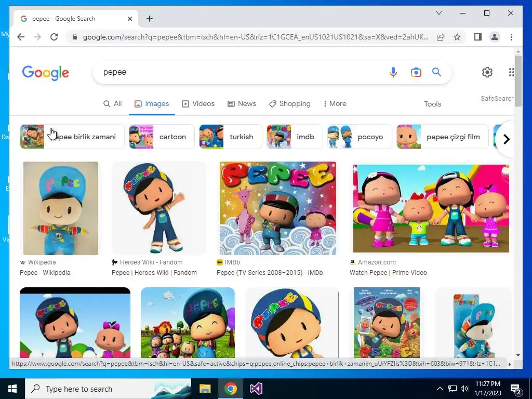Viewport: 532px width, 399px height.
Task: Open the Wikipedia plush Pepee thumbnail
Action: pos(60,208)
